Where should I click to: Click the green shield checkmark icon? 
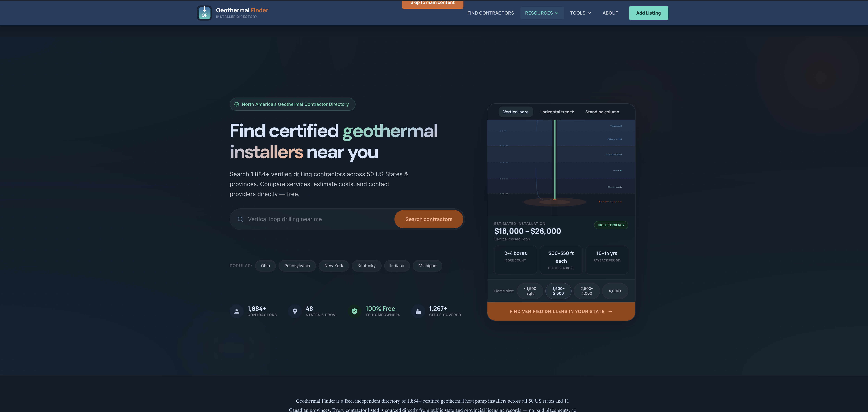click(354, 311)
